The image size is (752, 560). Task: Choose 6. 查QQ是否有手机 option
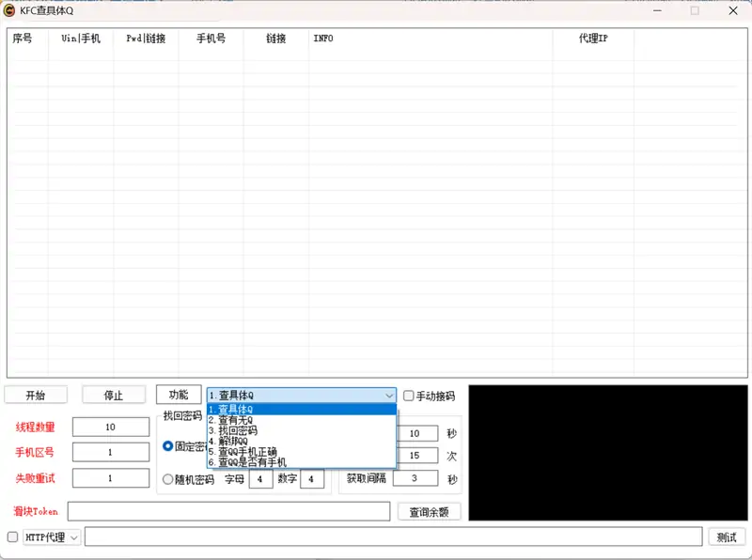(247, 462)
